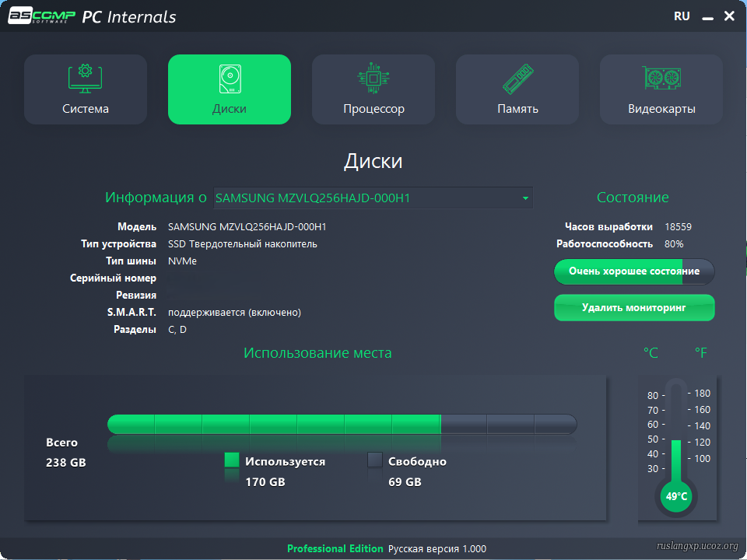Click the Работоспособность value 80%
Screen dimensions: 747x560
(x=674, y=243)
